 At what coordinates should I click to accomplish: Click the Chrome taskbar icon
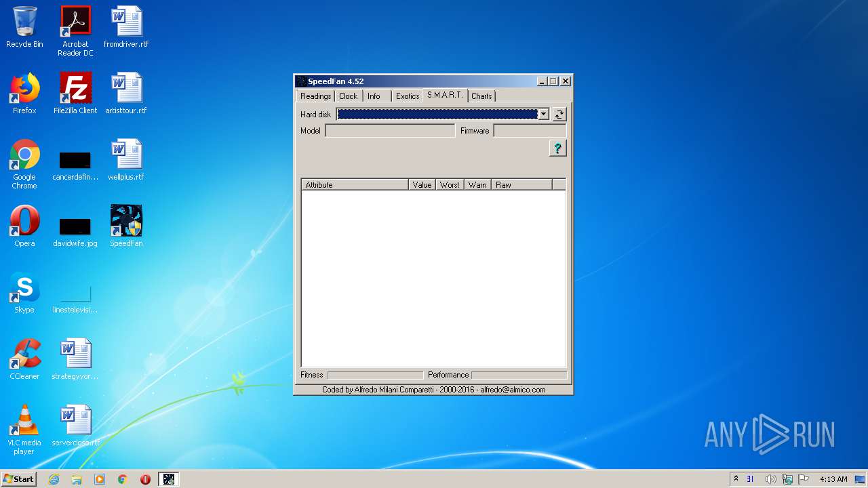[123, 479]
